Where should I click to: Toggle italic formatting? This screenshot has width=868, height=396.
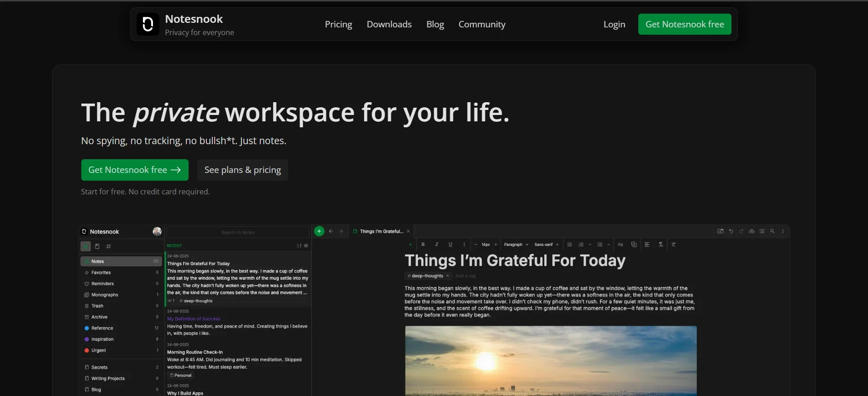[437, 245]
